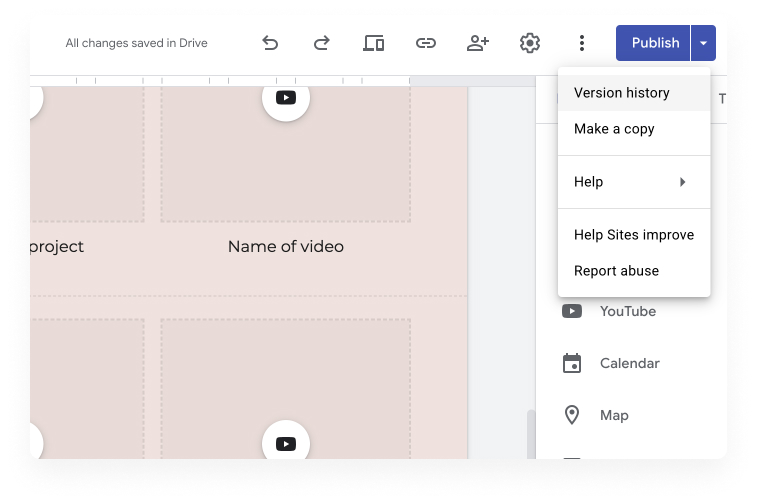
Task: Share with others icon
Action: pos(478,43)
